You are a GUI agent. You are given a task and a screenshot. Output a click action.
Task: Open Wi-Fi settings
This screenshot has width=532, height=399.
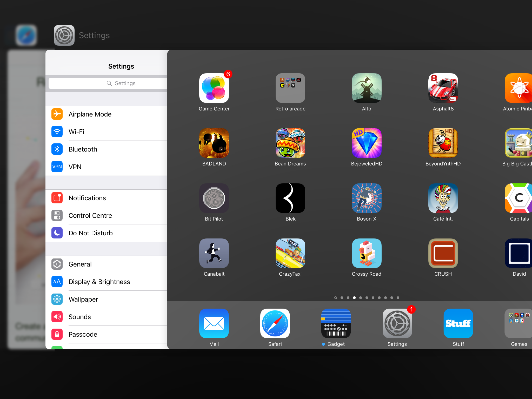[x=107, y=132]
